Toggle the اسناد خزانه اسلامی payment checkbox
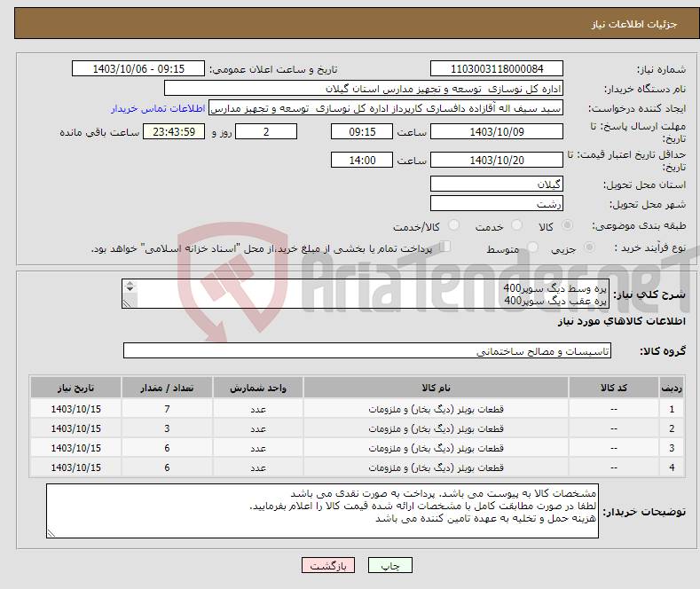The height and width of the screenshot is (589, 700). [x=444, y=247]
